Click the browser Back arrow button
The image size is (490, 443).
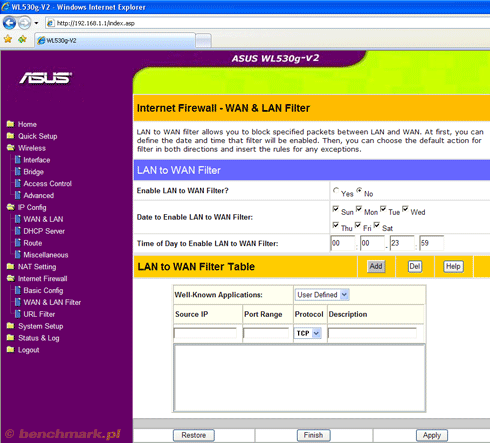coord(9,23)
